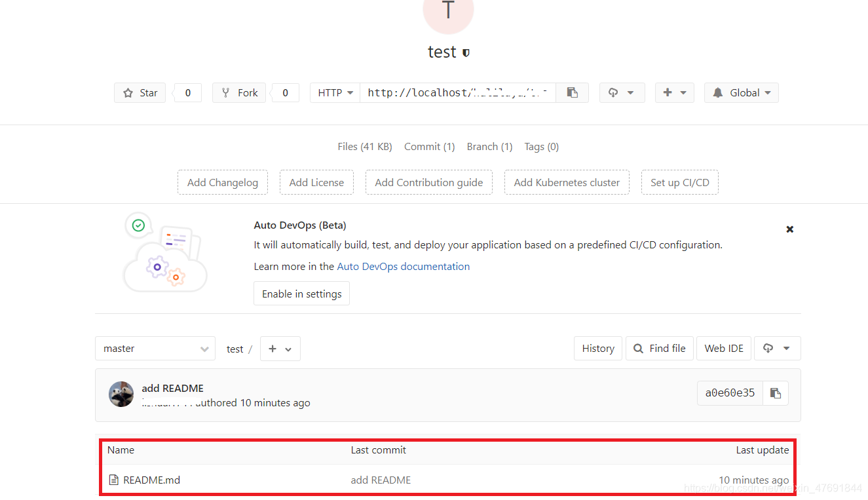Open Files (41 KB) link

click(x=365, y=147)
